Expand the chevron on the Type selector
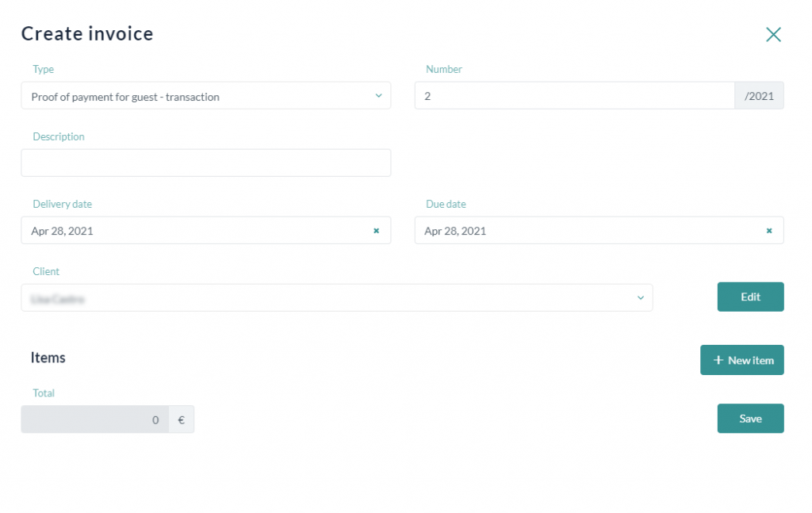 pos(379,95)
